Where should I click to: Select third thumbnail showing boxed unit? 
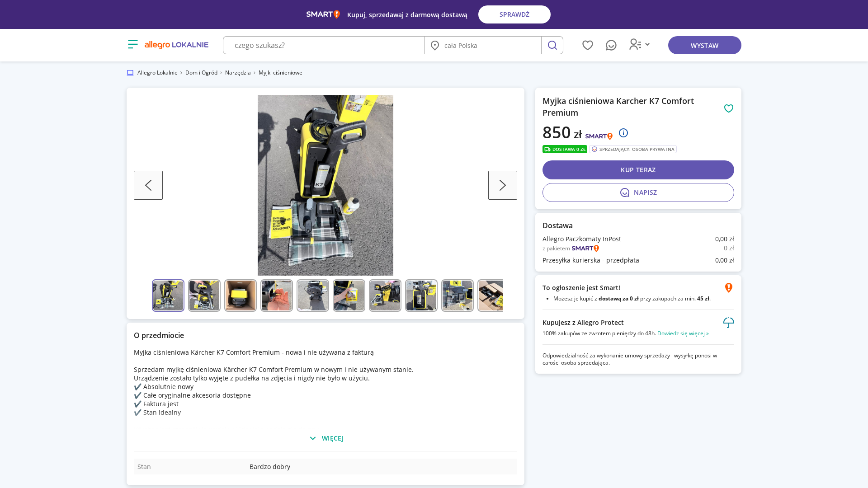pyautogui.click(x=241, y=296)
